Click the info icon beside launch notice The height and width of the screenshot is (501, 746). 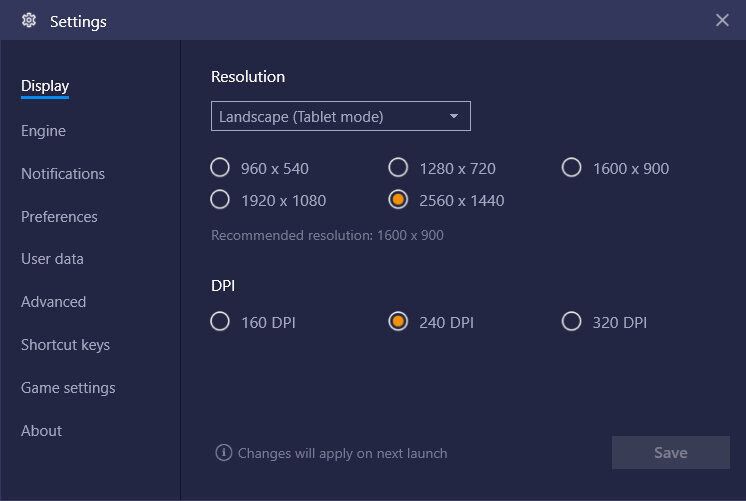(x=224, y=453)
